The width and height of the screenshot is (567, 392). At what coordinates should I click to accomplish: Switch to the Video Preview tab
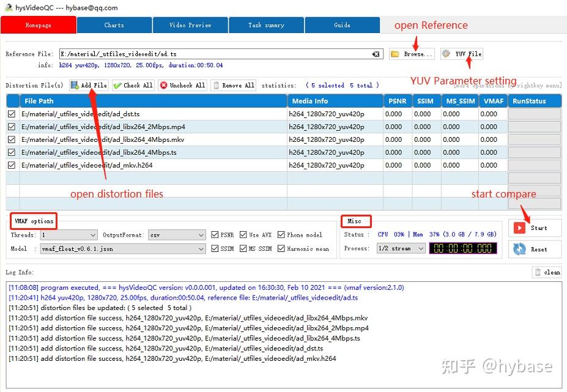[190, 25]
